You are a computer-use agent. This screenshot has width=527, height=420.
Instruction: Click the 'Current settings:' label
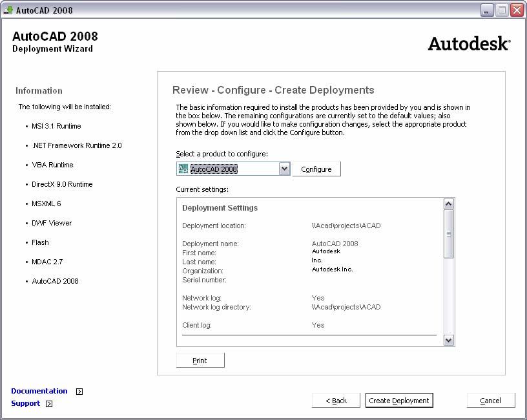[x=202, y=189]
